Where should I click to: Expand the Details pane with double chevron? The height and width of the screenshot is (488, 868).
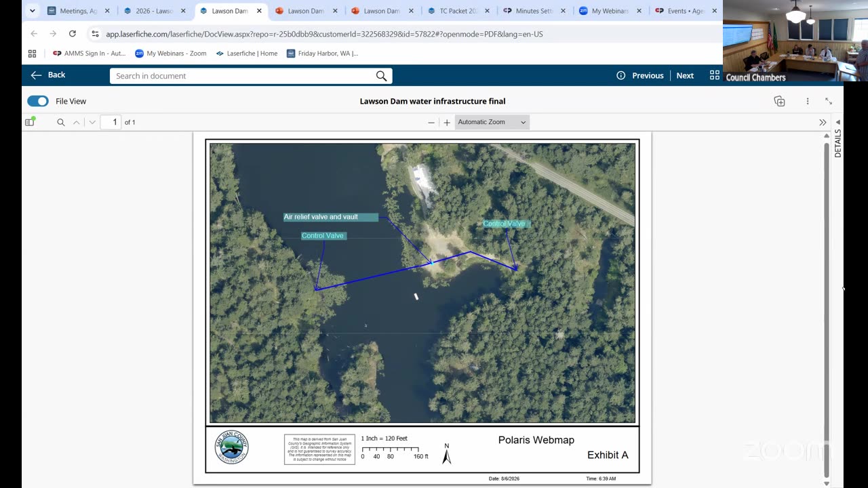point(823,123)
